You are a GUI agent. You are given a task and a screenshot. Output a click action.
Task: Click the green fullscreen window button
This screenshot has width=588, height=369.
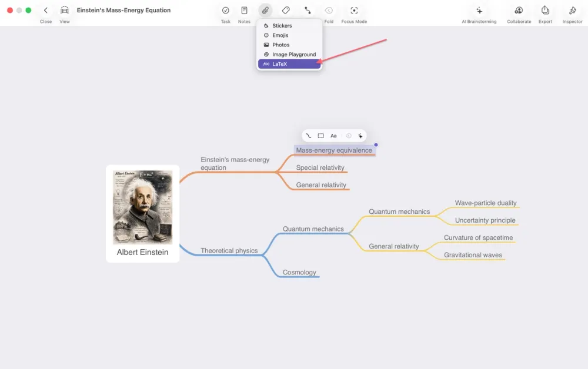click(28, 10)
